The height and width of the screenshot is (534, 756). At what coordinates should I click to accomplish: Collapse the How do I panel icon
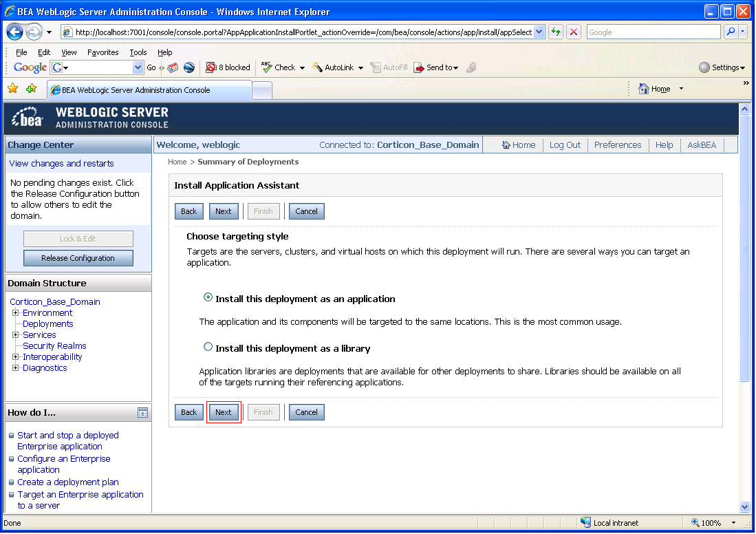[x=142, y=412]
